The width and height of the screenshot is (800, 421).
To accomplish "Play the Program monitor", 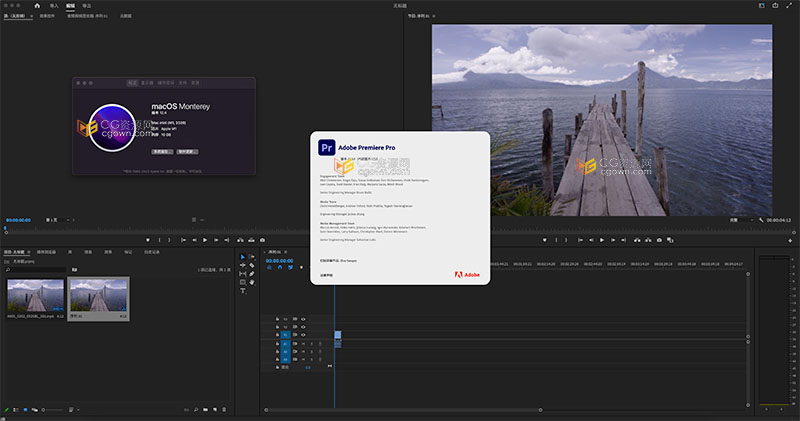I will click(602, 240).
